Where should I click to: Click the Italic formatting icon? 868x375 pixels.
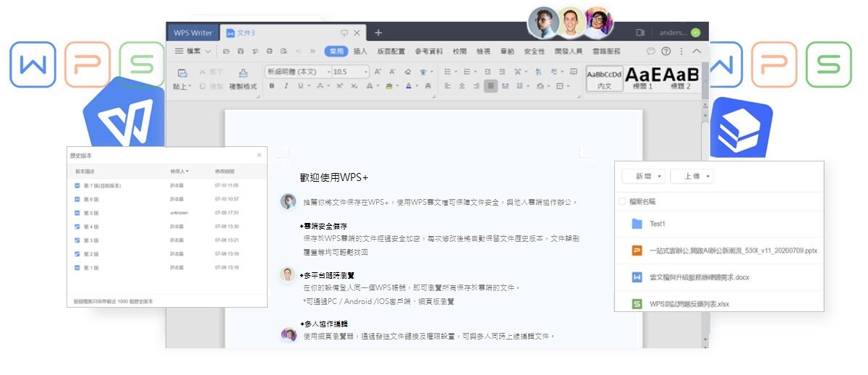tap(287, 86)
